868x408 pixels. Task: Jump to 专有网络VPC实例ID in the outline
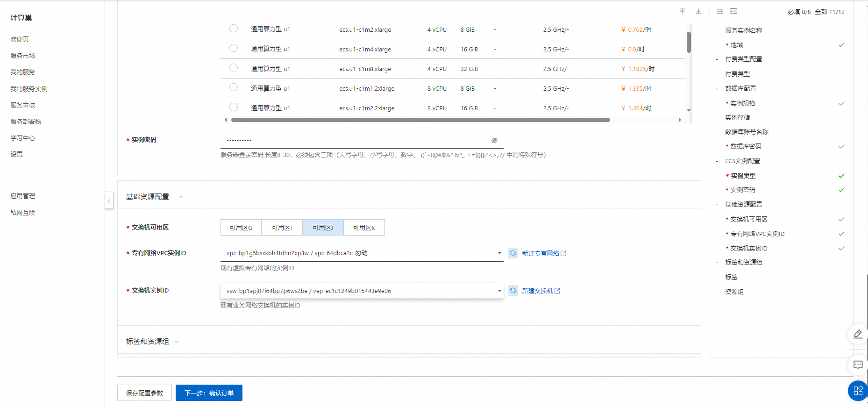[758, 234]
